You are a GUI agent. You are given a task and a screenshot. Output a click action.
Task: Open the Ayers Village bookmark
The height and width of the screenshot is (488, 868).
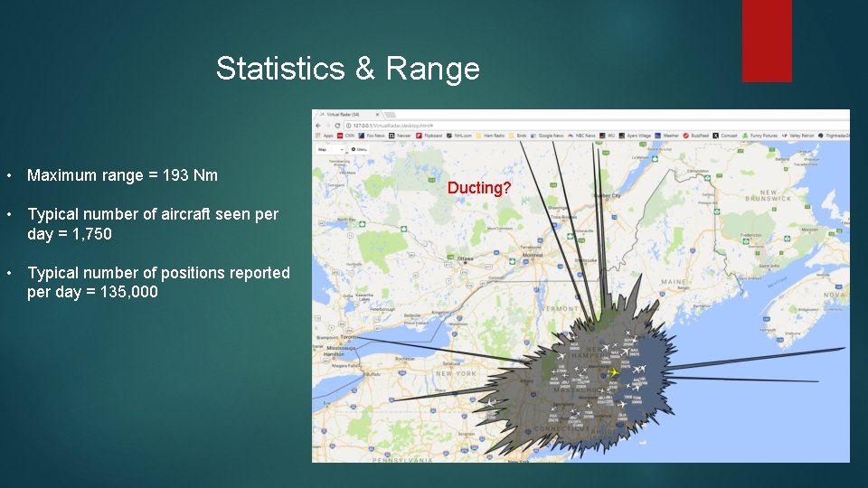[x=635, y=136]
